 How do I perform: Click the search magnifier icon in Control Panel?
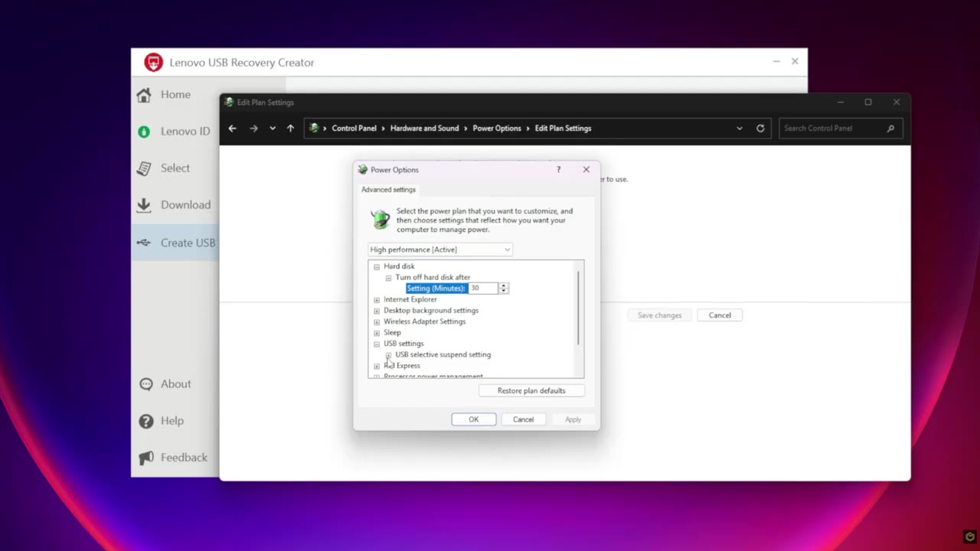coord(890,129)
